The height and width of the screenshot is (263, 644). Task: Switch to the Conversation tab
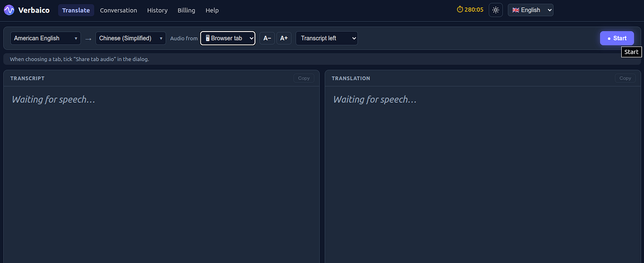coord(118,10)
